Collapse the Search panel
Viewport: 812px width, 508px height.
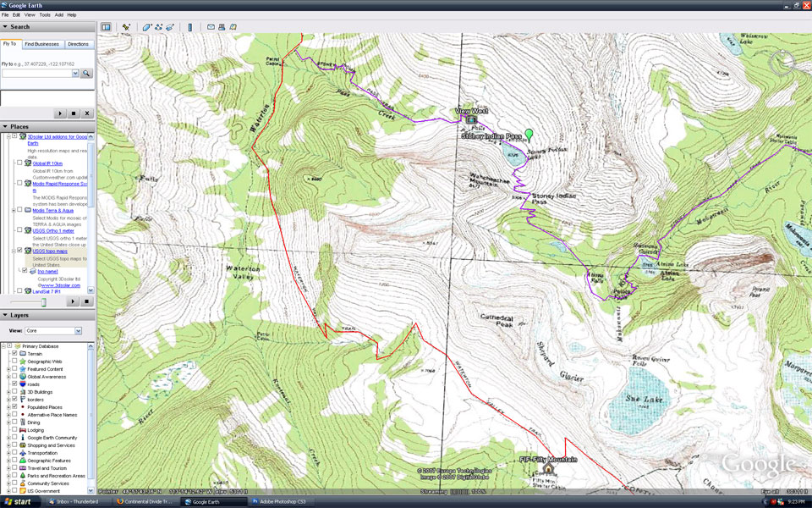[x=5, y=27]
